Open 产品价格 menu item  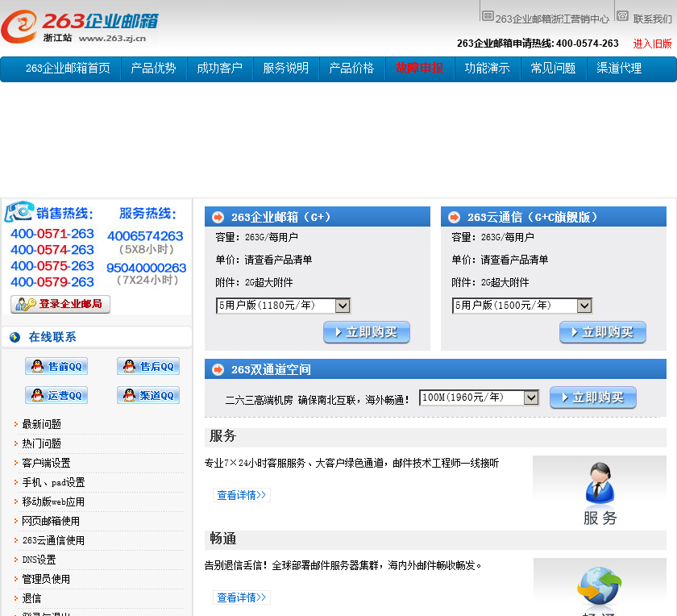pos(351,69)
